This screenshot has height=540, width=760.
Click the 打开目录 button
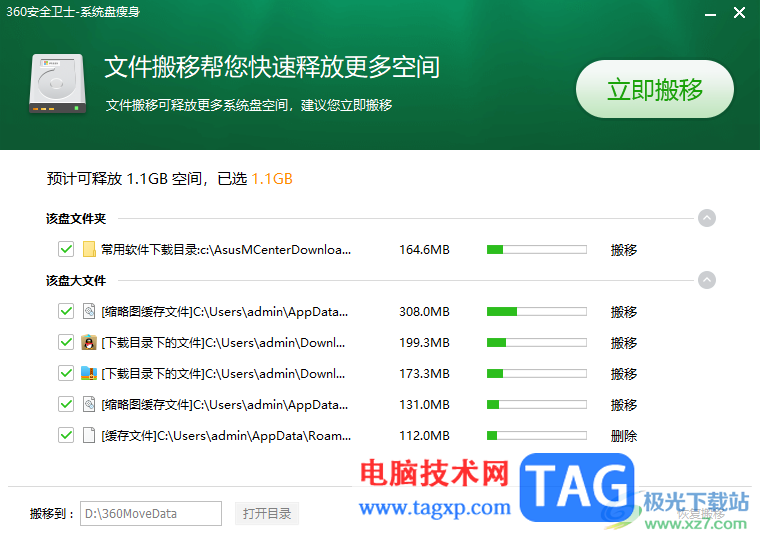point(267,513)
